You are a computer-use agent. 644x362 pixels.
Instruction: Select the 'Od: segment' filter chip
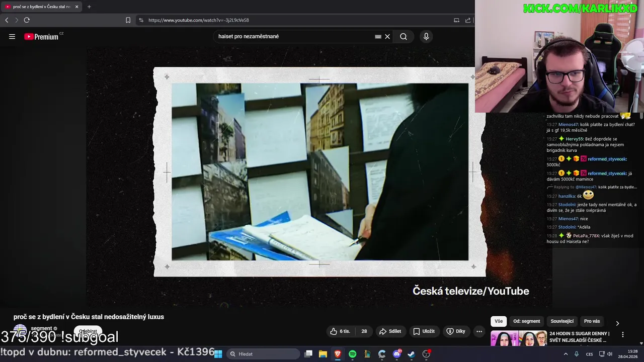pyautogui.click(x=527, y=321)
